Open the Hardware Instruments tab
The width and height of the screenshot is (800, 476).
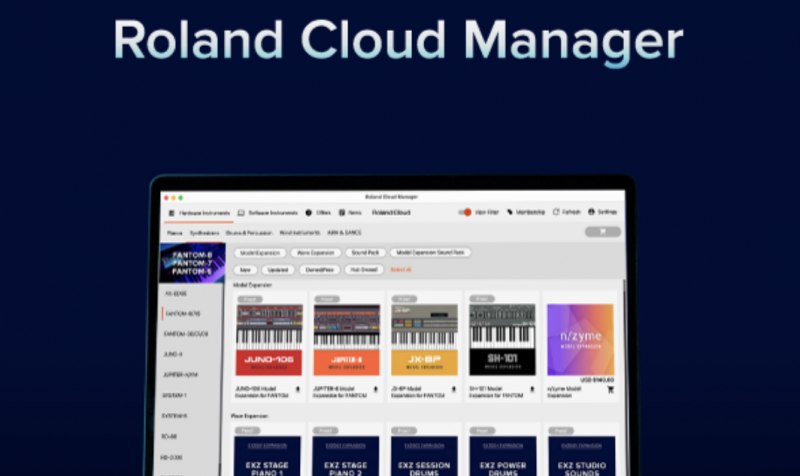(199, 213)
